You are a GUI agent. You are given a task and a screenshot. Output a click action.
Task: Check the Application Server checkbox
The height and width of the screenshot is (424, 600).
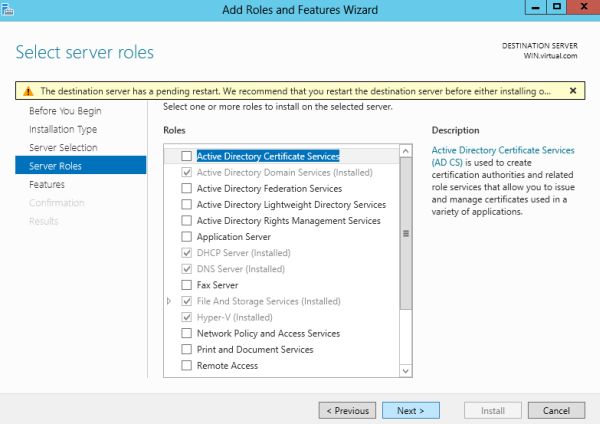tap(186, 237)
